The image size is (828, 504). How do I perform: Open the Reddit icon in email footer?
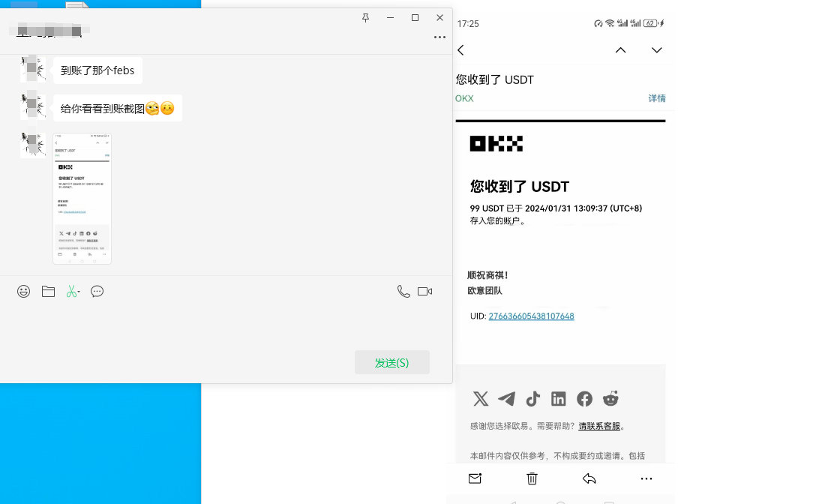click(611, 399)
